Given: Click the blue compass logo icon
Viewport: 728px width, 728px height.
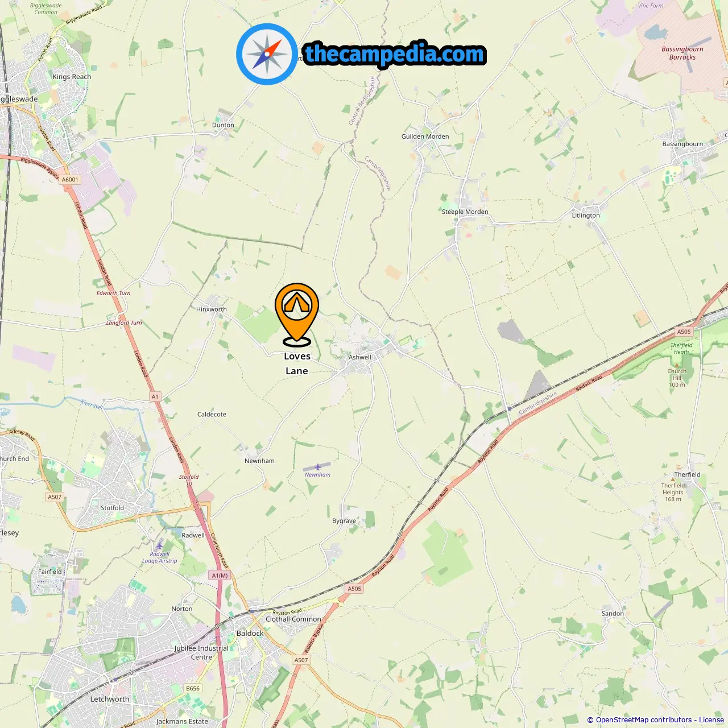Looking at the screenshot, I should click(267, 54).
